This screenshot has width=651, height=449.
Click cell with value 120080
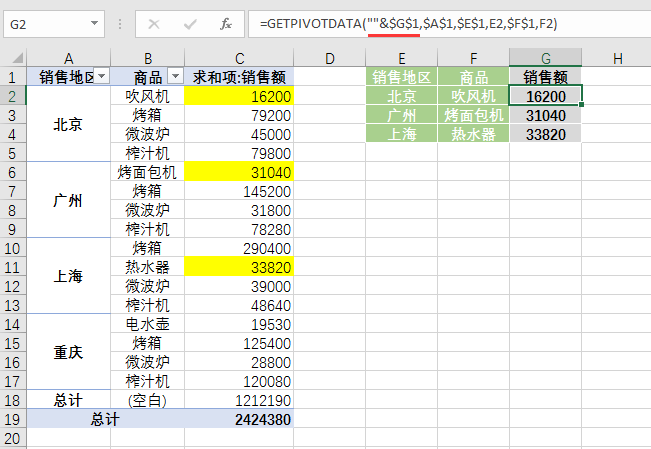[239, 381]
